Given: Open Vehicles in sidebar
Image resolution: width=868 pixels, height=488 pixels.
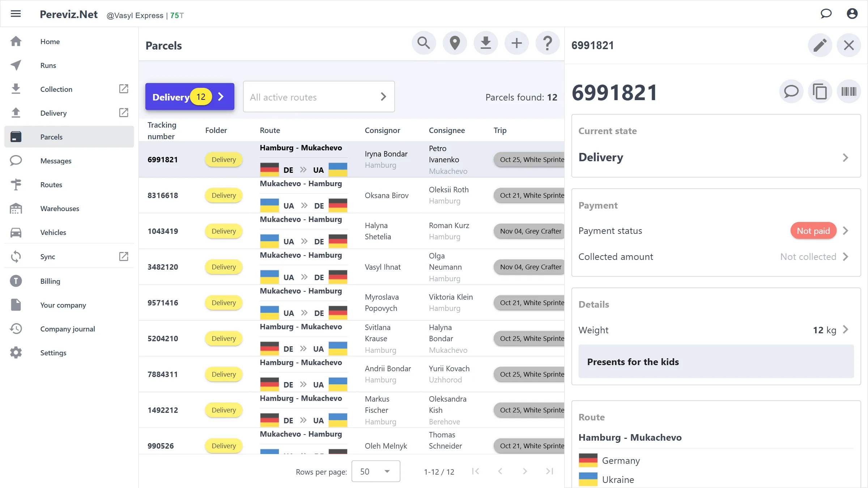Looking at the screenshot, I should coord(69,232).
